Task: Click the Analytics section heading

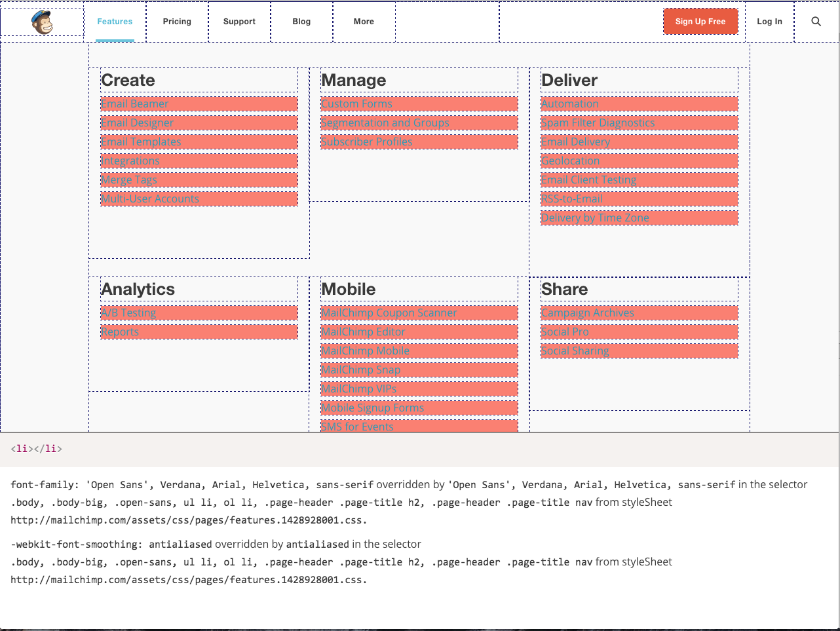Action: click(138, 289)
